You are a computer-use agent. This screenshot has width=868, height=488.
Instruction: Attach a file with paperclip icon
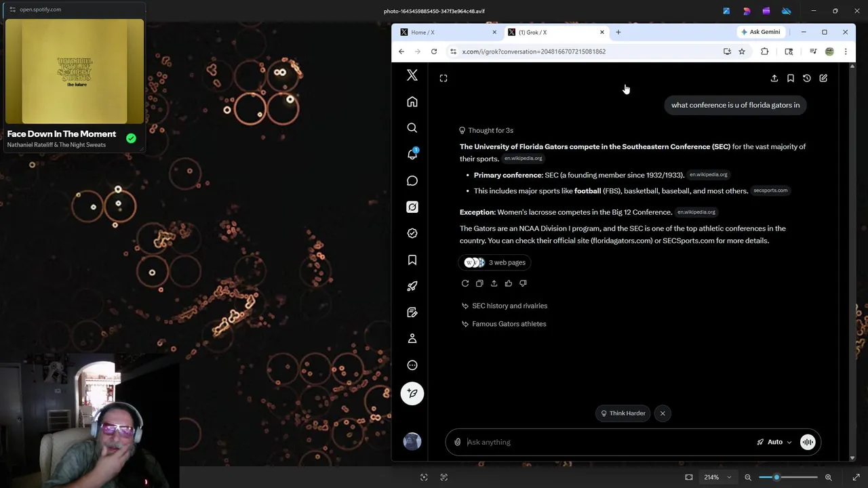click(458, 442)
